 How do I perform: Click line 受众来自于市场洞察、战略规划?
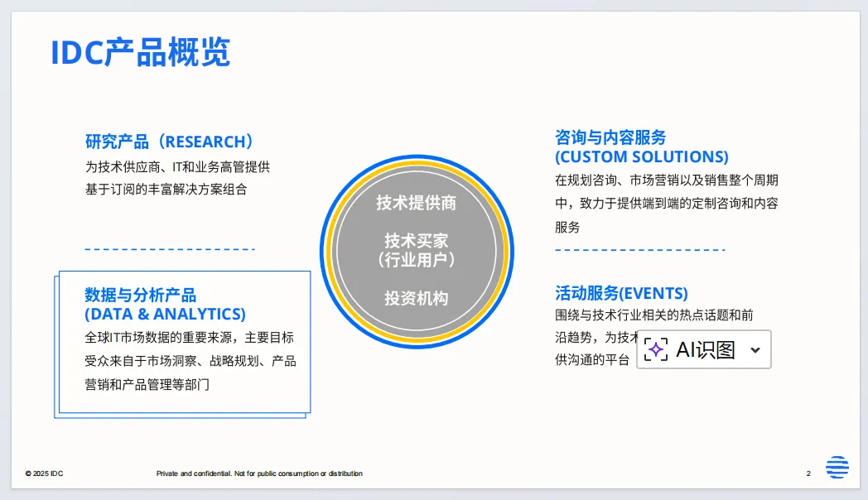coord(190,361)
